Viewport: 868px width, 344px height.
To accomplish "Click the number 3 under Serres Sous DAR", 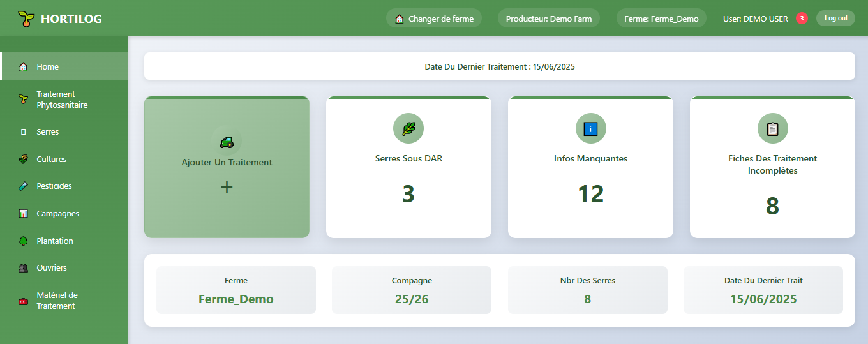I will [408, 194].
